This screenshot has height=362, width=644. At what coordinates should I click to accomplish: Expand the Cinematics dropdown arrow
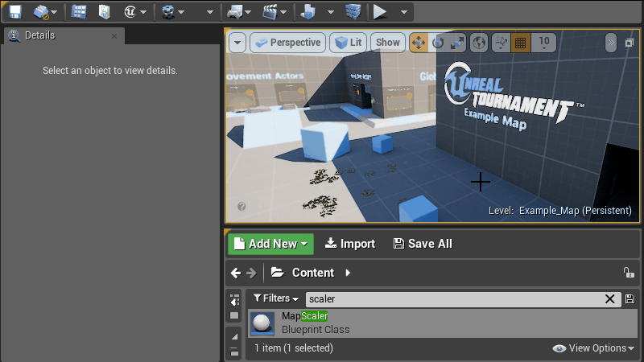[x=283, y=12]
